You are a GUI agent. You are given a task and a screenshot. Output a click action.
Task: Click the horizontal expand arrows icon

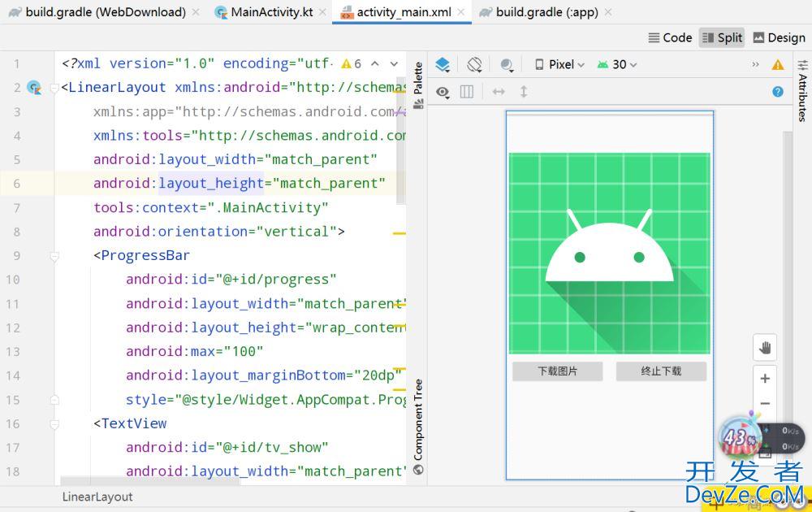(499, 92)
